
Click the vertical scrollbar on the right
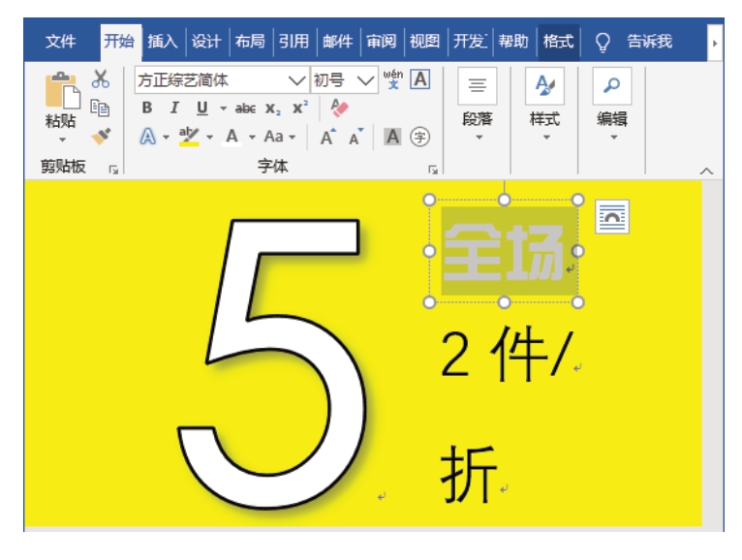coord(713,354)
